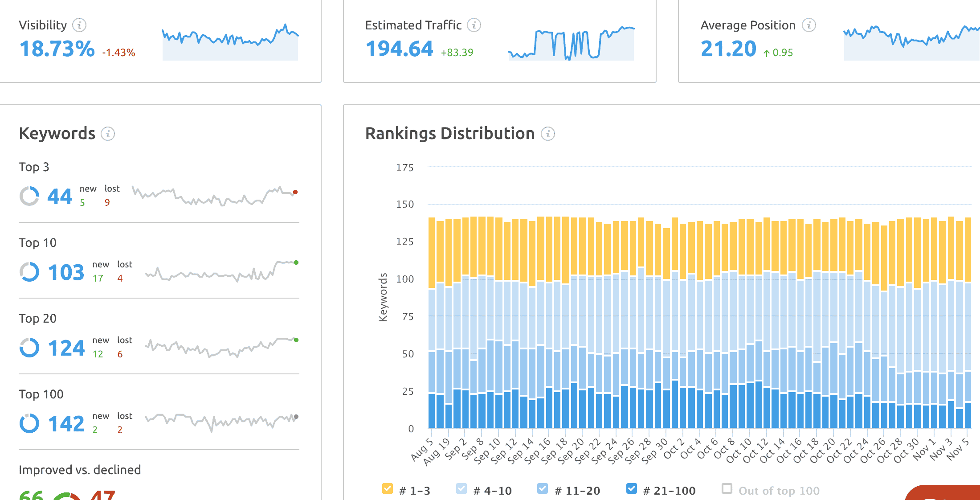The image size is (980, 500).
Task: Click the Top 3 keywords count 44
Action: click(x=60, y=197)
